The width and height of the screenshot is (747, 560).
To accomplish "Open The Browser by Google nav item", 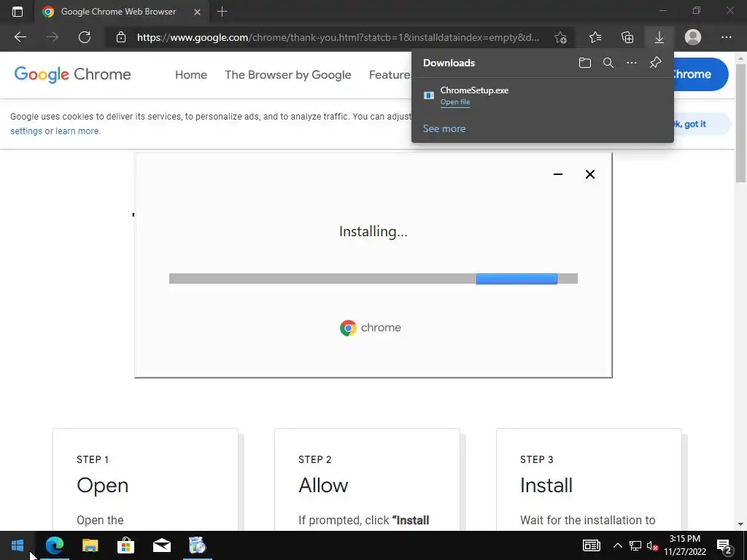I will [x=287, y=75].
